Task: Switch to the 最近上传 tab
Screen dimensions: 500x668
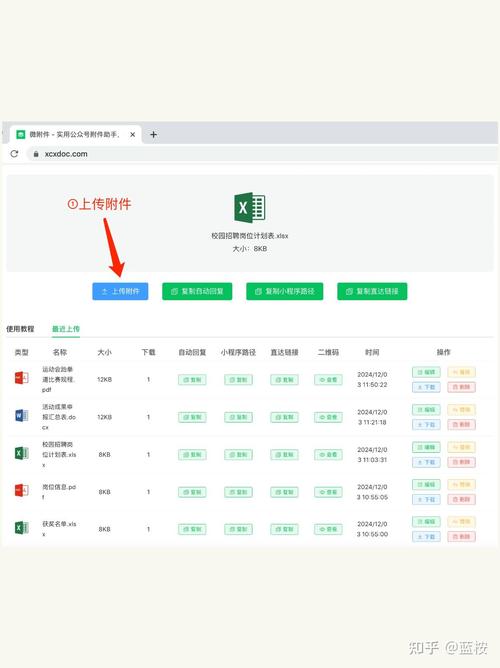Action: pos(66,329)
